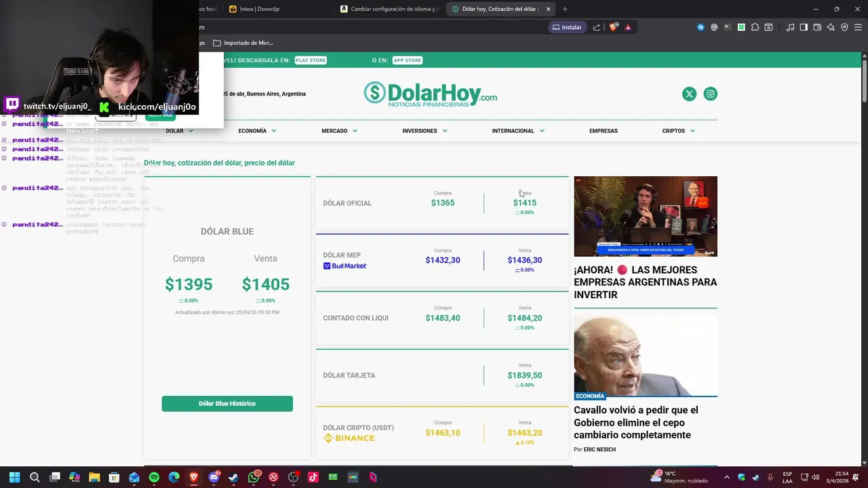
Task: Open TikTok from the taskbar
Action: 313,477
